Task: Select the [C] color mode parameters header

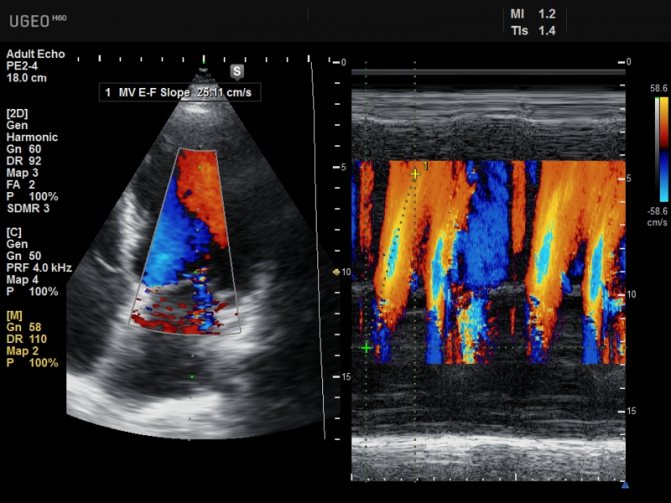Action: coord(16,230)
